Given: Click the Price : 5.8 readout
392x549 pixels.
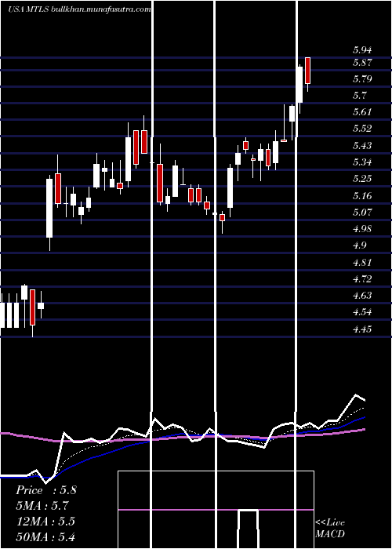Looking at the screenshot, I should pos(45,490).
